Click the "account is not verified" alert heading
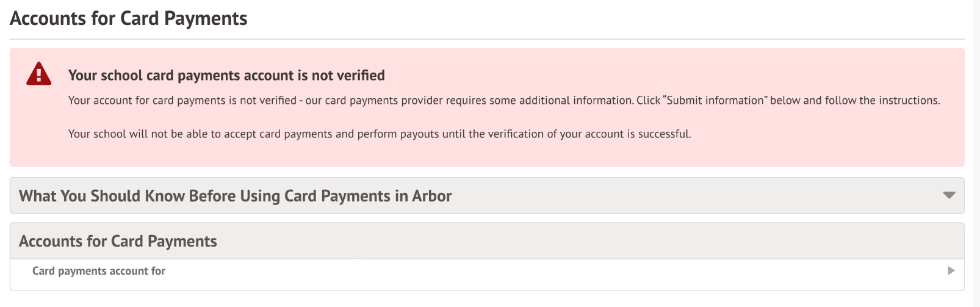The height and width of the screenshot is (307, 980). 226,76
